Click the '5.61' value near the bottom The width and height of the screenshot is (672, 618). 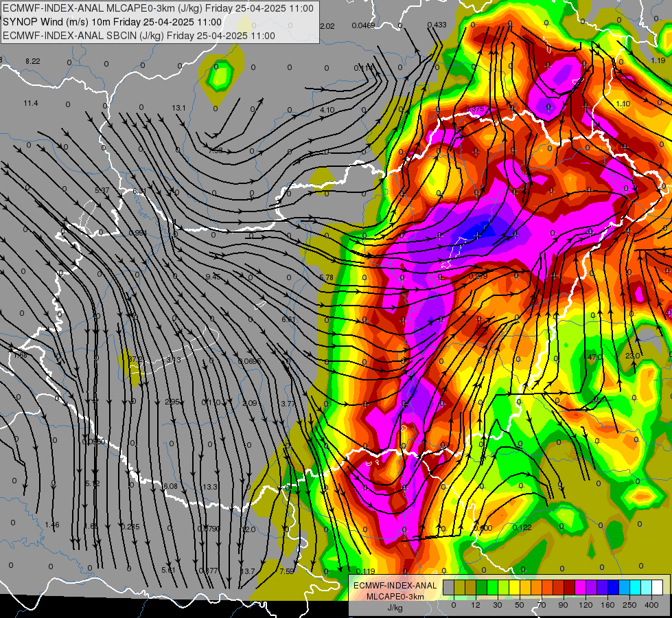click(x=168, y=570)
